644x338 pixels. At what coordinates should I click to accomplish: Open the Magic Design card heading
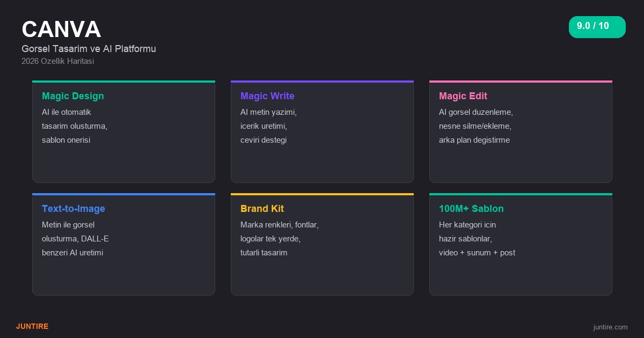[73, 96]
